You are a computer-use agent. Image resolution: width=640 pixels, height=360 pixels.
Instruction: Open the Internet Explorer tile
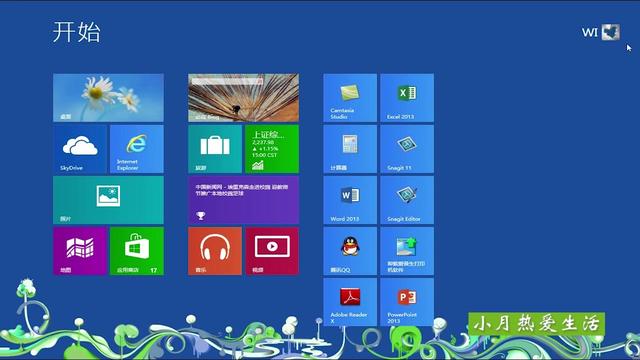click(137, 149)
